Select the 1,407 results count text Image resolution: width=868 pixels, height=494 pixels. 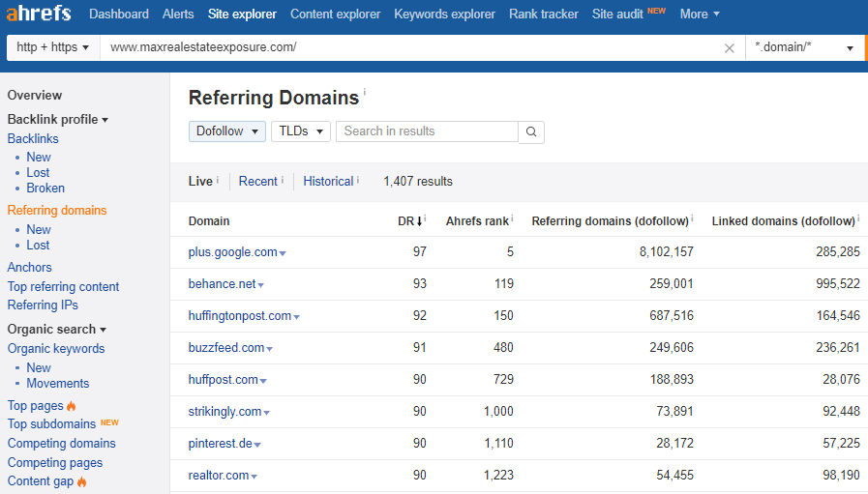418,182
